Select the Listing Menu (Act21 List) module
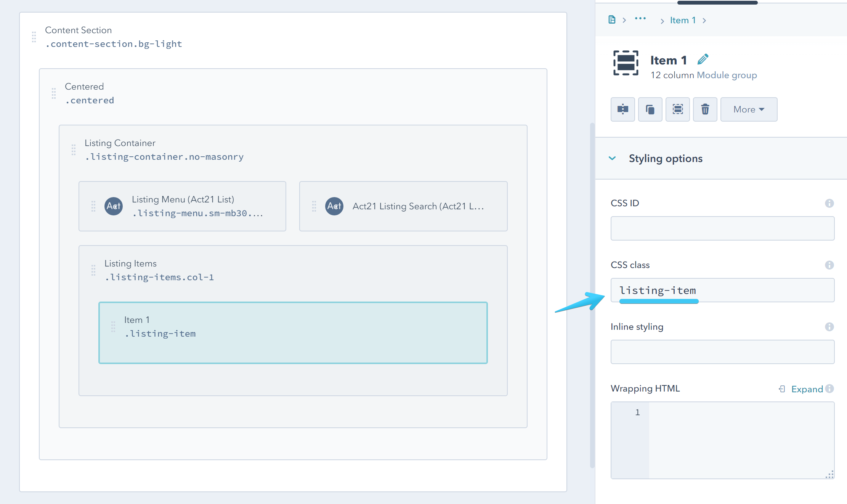Viewport: 847px width, 504px height. [182, 206]
